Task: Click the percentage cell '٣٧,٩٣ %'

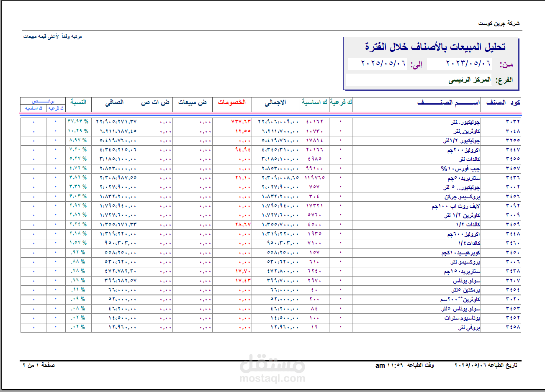Action: coord(78,121)
